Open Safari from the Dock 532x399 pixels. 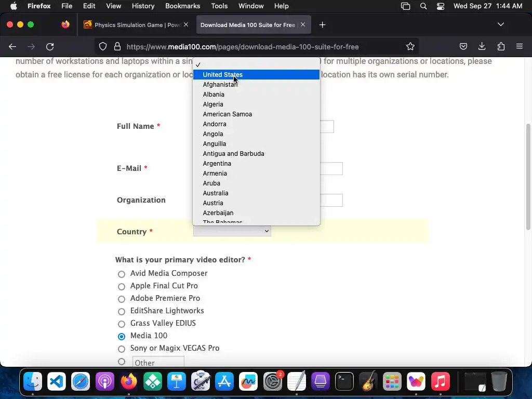click(81, 381)
